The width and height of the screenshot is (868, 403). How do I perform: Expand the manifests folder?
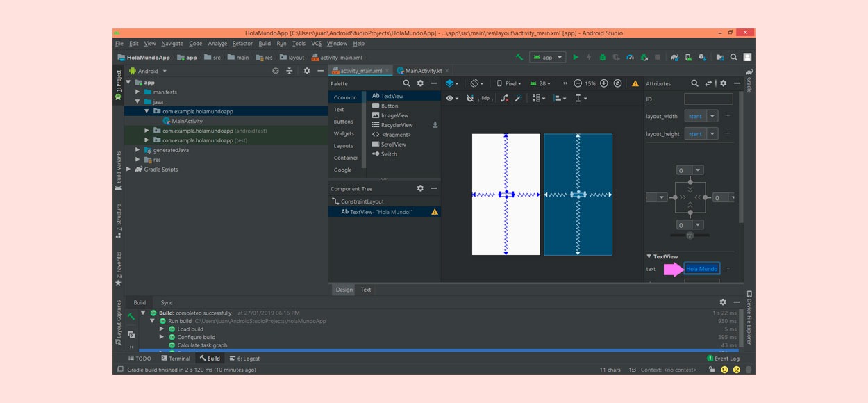[x=137, y=92]
